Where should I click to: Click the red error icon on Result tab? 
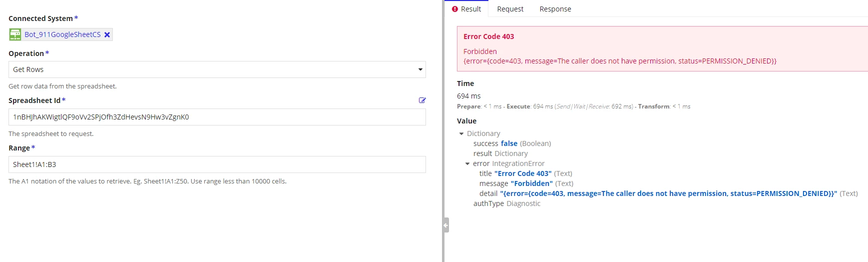click(455, 9)
